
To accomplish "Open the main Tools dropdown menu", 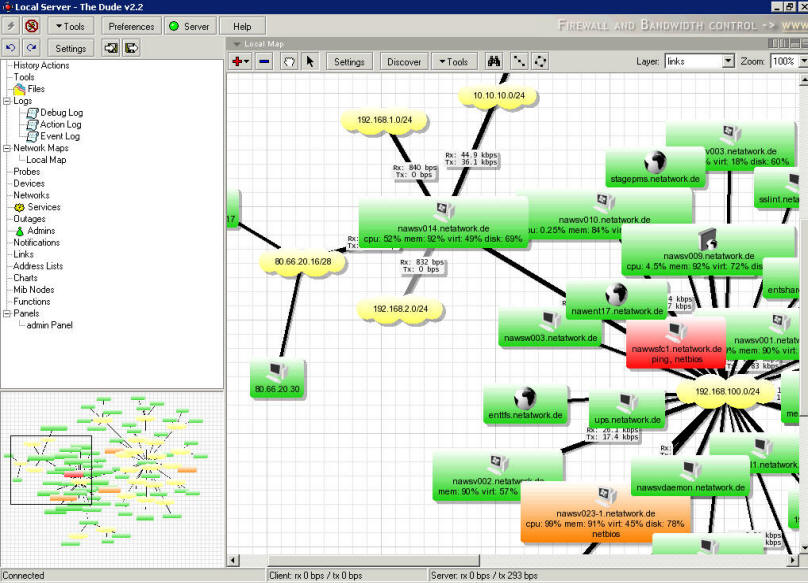I will coord(71,26).
